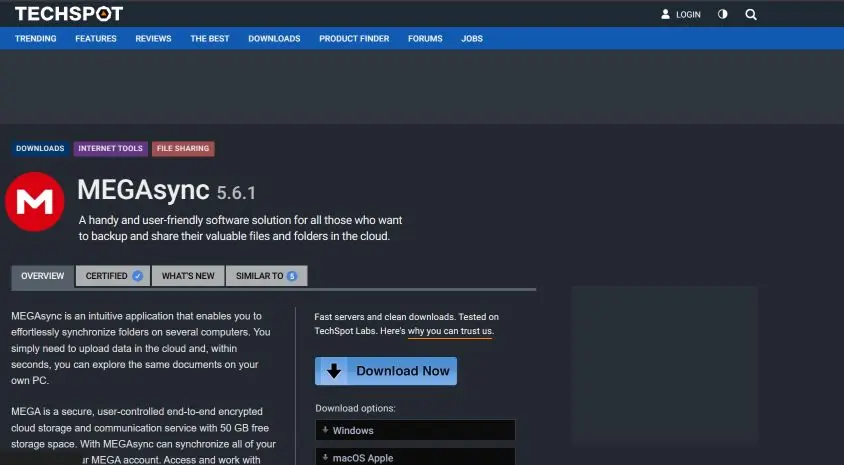Click the red MEGA app logo
Screen dimensions: 844x465
tap(35, 202)
